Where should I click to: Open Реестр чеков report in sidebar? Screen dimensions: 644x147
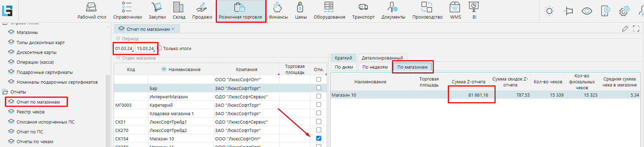coord(31,112)
